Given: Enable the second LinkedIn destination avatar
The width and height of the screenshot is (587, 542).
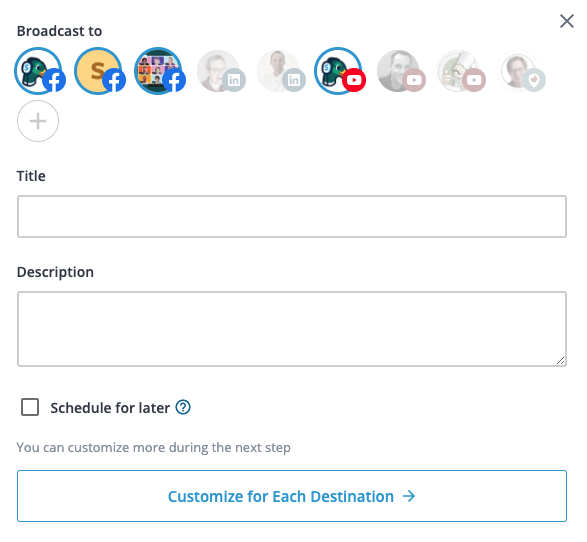Looking at the screenshot, I should (x=278, y=71).
